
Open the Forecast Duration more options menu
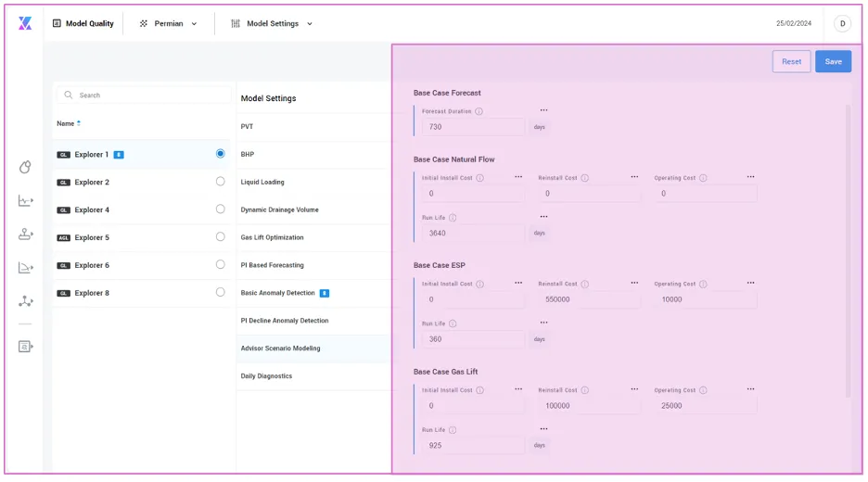(x=543, y=110)
